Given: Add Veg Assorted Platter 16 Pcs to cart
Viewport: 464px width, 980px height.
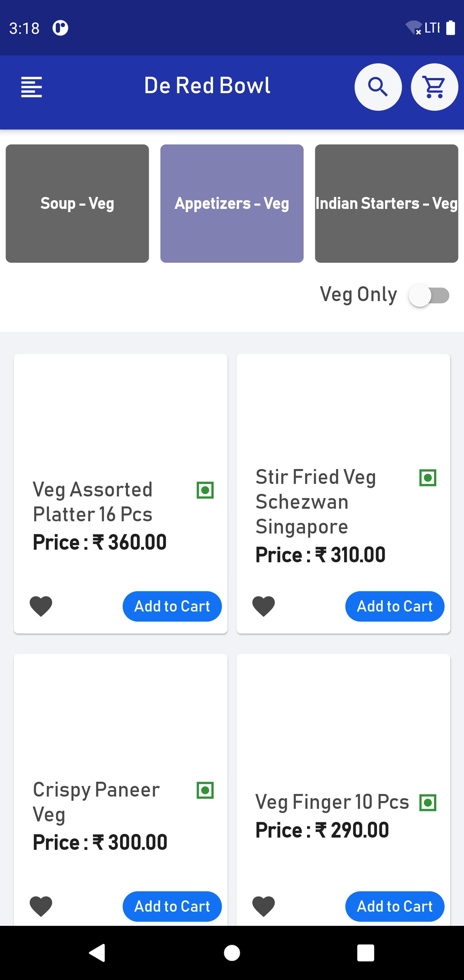Looking at the screenshot, I should [172, 606].
